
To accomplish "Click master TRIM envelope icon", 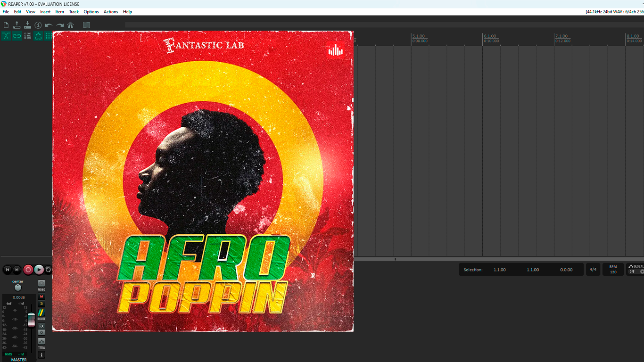I will 41,341.
